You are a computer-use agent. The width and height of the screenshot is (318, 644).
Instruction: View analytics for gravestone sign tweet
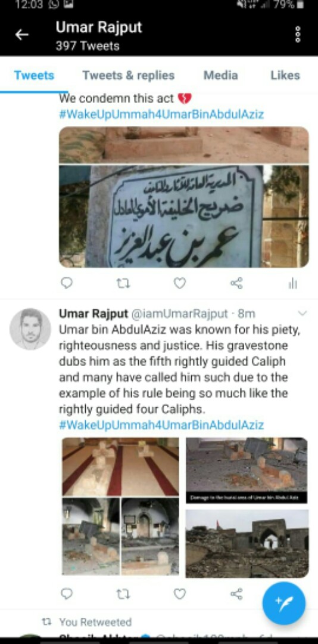pyautogui.click(x=292, y=283)
